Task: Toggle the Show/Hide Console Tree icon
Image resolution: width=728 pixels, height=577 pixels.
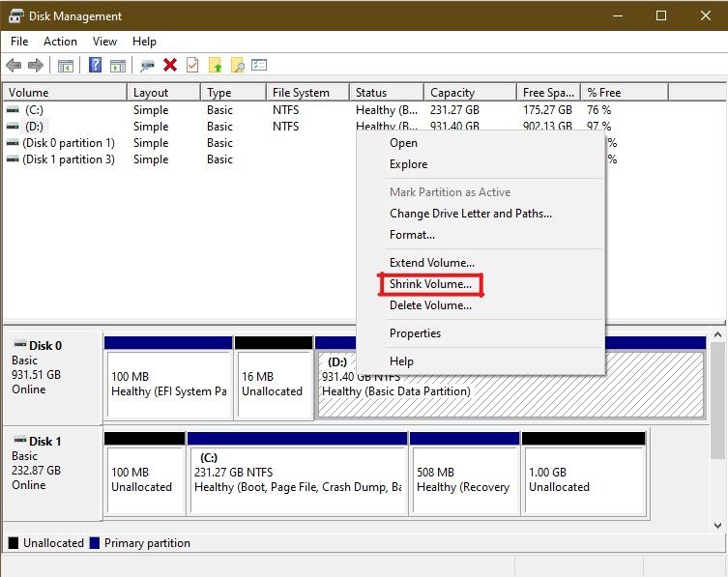Action: tap(66, 66)
